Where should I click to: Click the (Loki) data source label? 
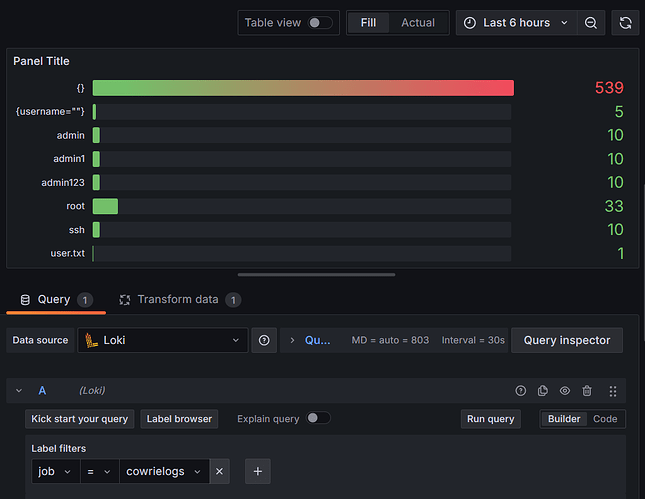coord(92,391)
